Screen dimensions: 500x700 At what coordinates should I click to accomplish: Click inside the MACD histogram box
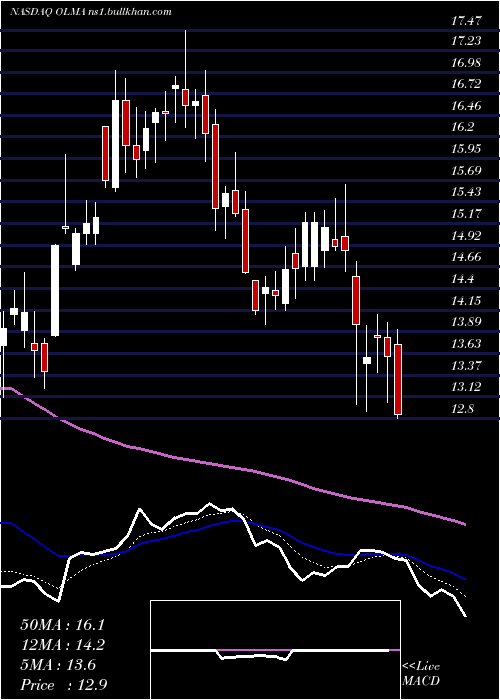pyautogui.click(x=275, y=650)
